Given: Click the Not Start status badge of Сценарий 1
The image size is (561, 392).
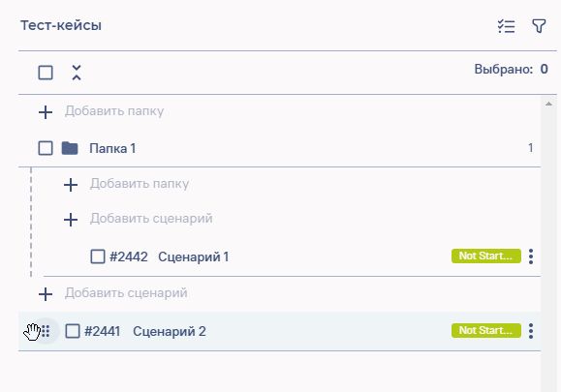Looking at the screenshot, I should coord(485,256).
